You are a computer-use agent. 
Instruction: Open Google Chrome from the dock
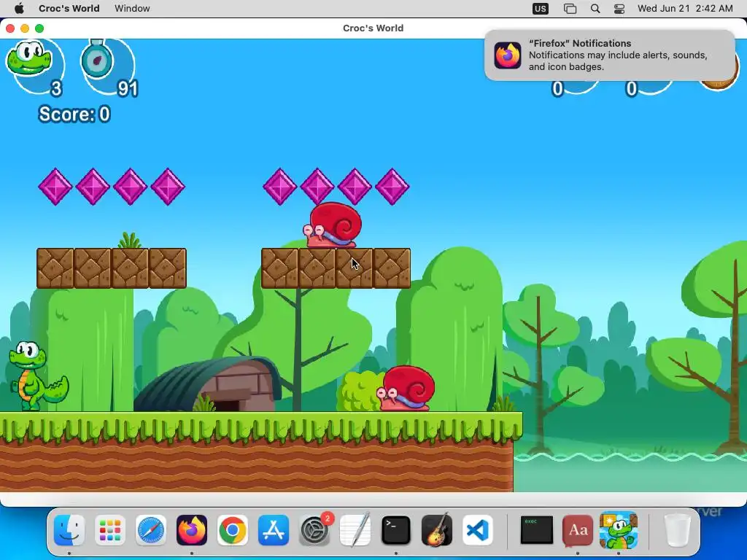(233, 529)
